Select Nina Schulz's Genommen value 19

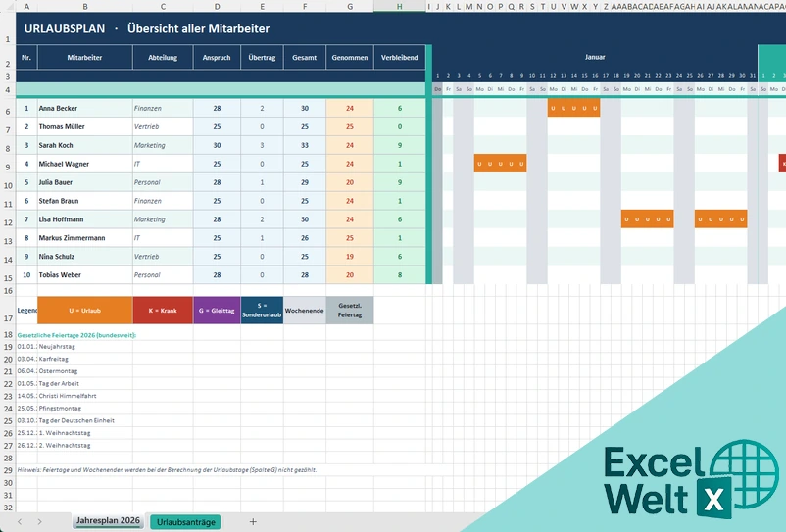coord(350,257)
